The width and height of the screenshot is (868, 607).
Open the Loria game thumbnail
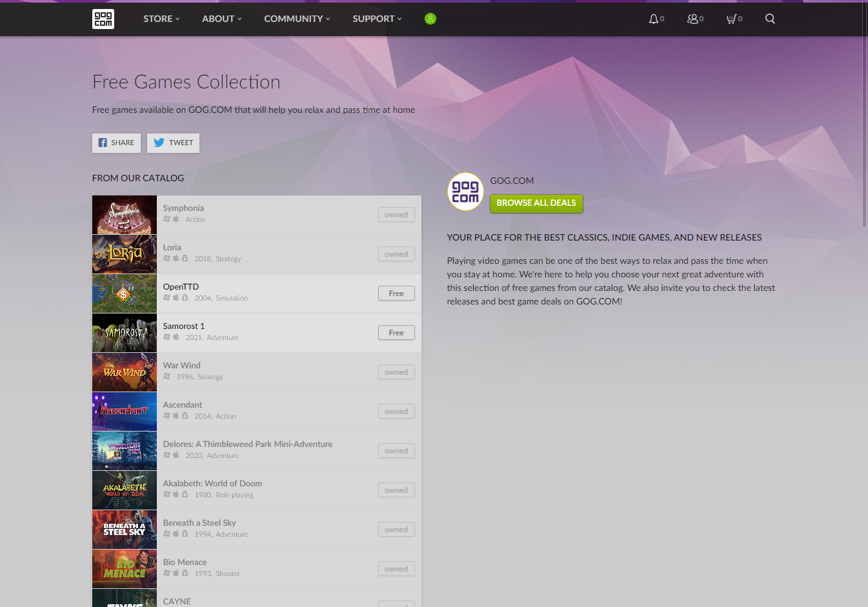(125, 254)
